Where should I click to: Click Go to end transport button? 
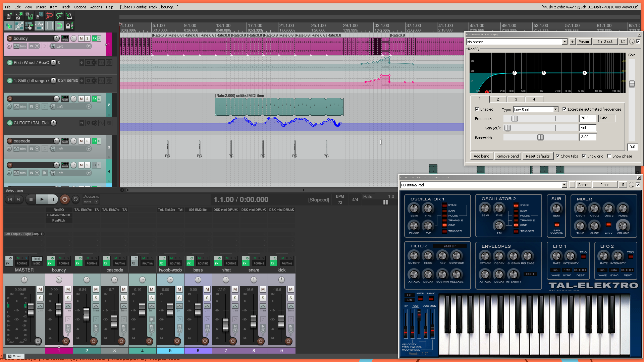click(x=18, y=199)
